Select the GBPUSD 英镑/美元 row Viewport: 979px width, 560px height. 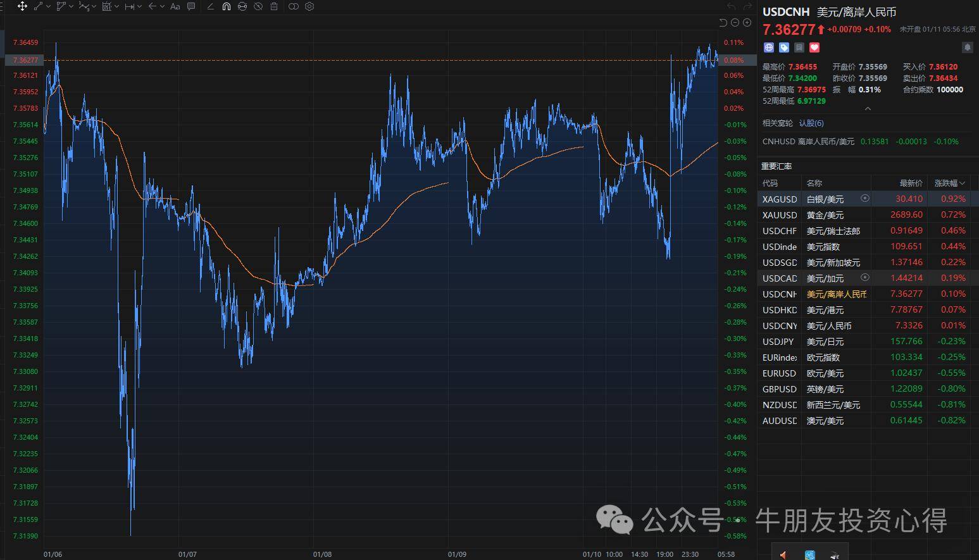pyautogui.click(x=868, y=389)
